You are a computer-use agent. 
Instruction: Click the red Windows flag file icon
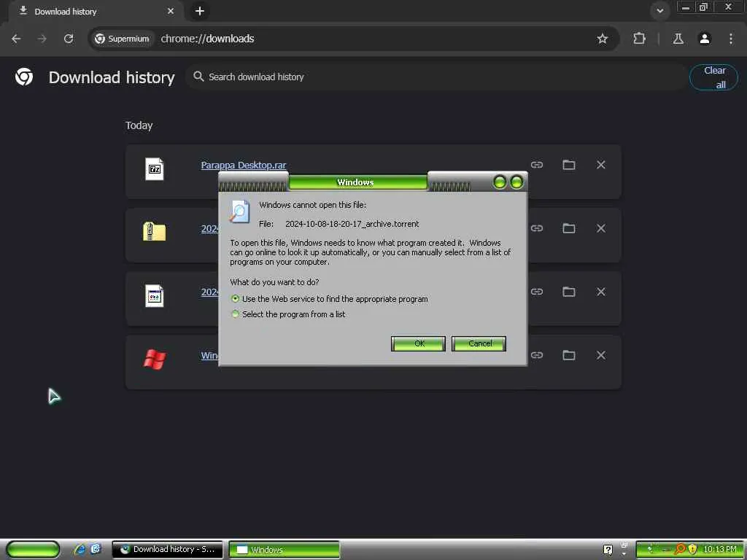(x=155, y=359)
